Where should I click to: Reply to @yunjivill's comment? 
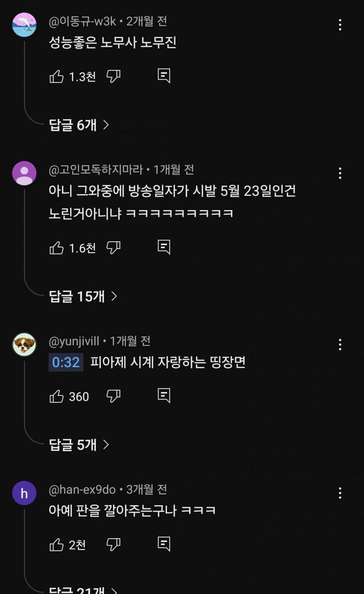tap(164, 395)
